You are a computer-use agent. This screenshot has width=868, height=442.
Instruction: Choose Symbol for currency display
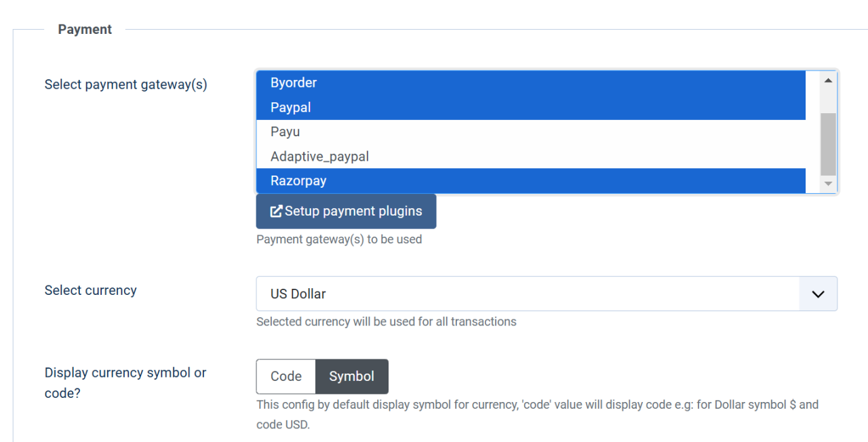tap(352, 376)
